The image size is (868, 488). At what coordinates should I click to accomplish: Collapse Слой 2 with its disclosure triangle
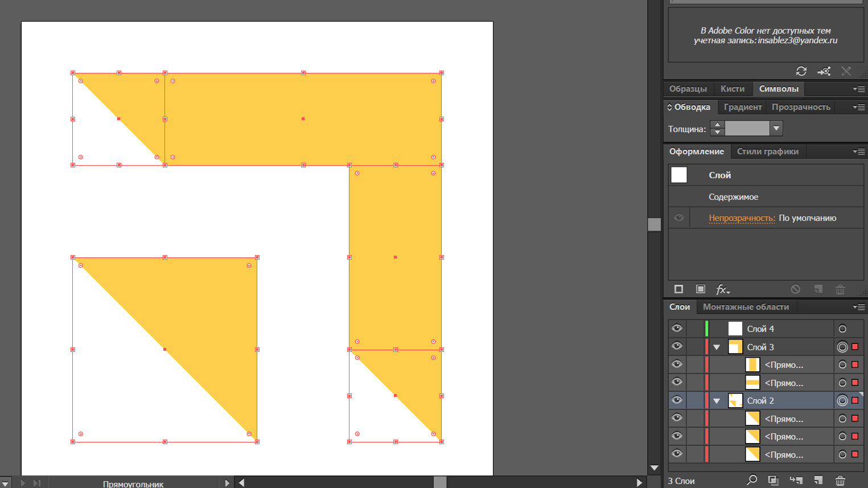pos(717,401)
